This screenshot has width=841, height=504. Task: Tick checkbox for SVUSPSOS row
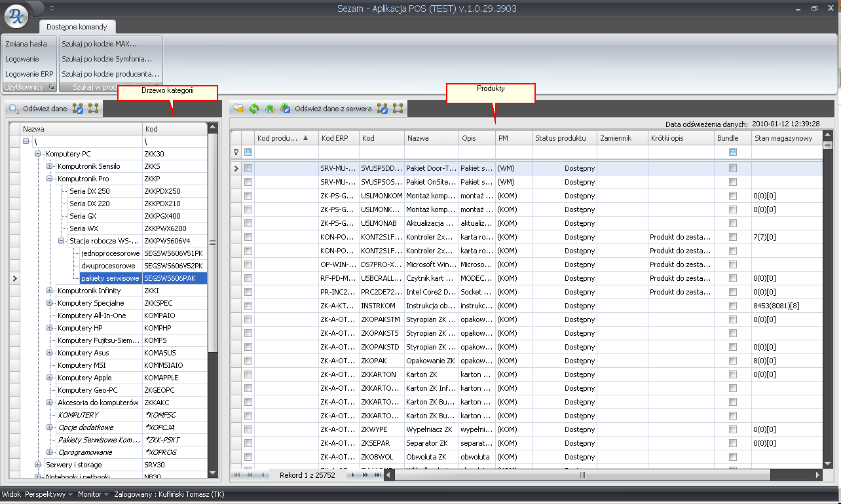point(248,182)
